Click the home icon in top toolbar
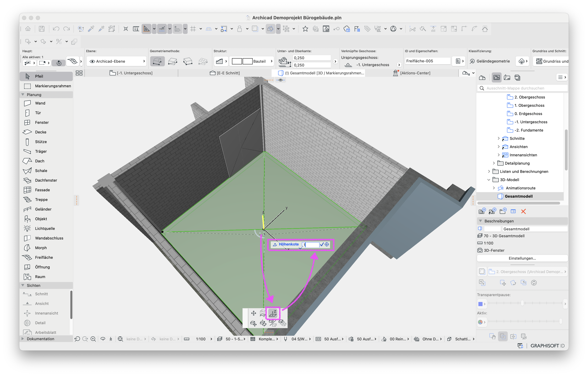This screenshot has width=588, height=376. click(x=28, y=29)
